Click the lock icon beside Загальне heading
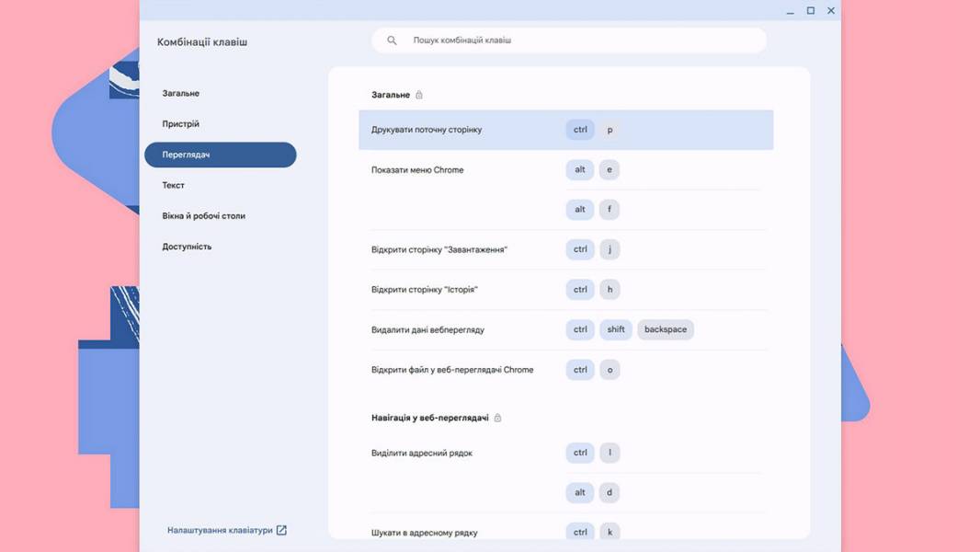Viewport: 980px width, 552px height. point(419,95)
